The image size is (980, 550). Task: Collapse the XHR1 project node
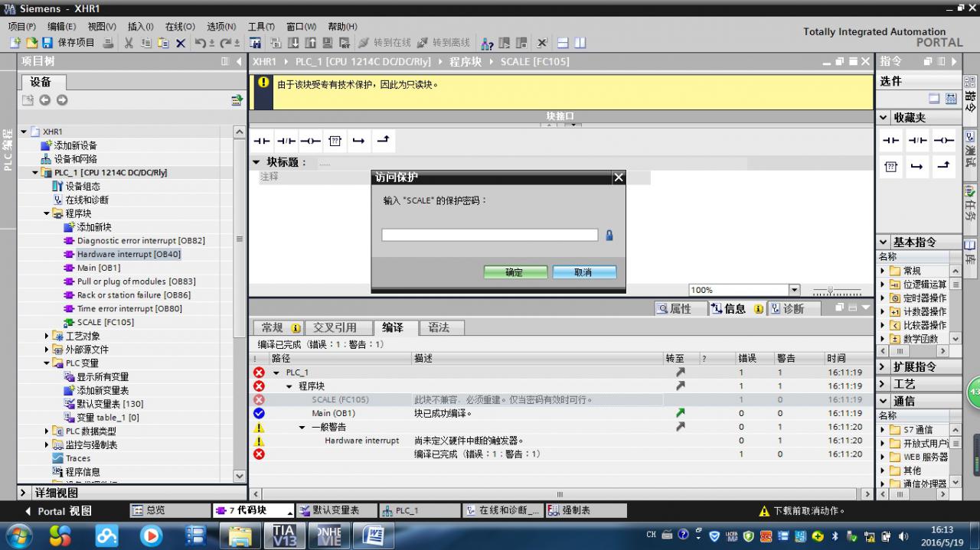pos(24,132)
